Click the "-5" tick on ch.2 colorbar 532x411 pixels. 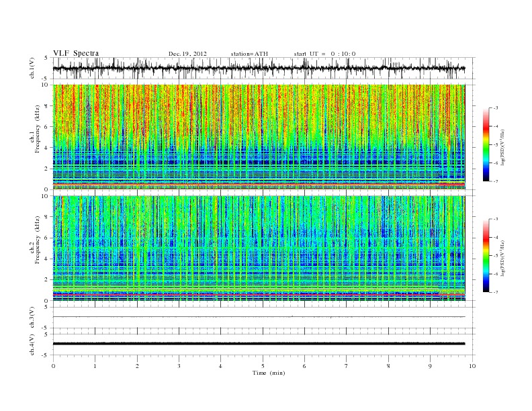click(x=495, y=256)
